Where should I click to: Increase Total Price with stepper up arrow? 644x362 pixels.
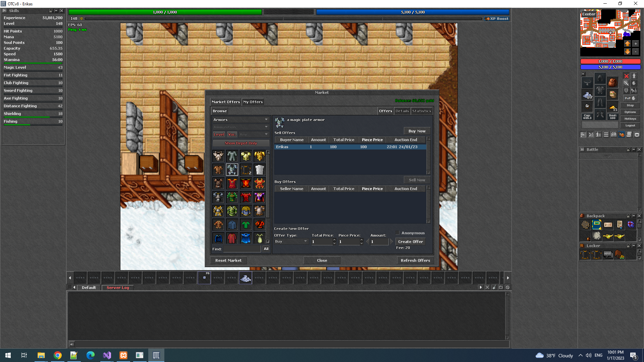[334, 240]
